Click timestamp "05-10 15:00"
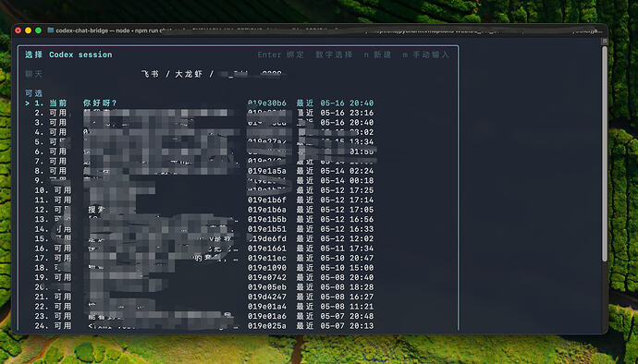This screenshot has width=638, height=364. (x=347, y=268)
